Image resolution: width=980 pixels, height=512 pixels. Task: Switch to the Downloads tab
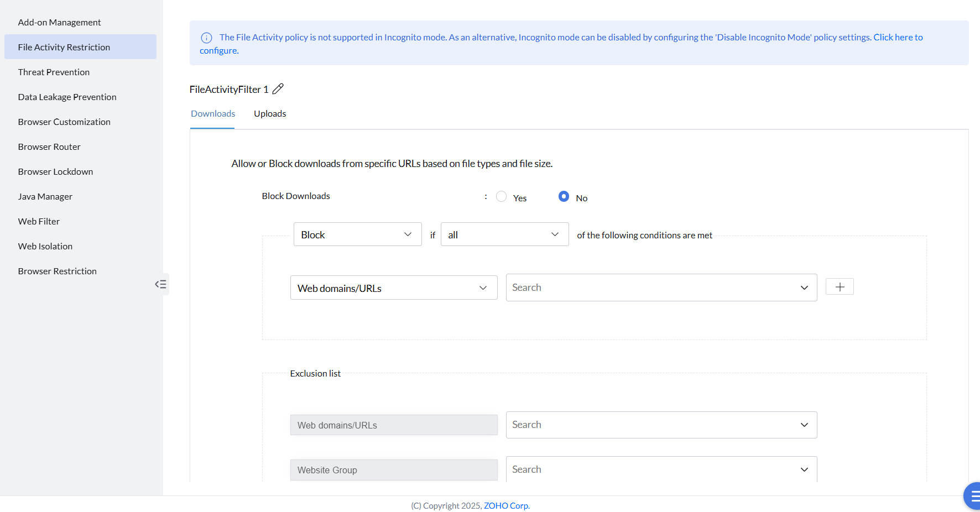(213, 114)
